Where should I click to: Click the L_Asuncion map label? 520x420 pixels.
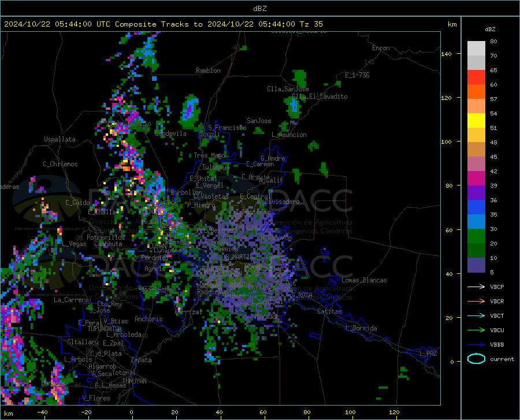(x=289, y=135)
